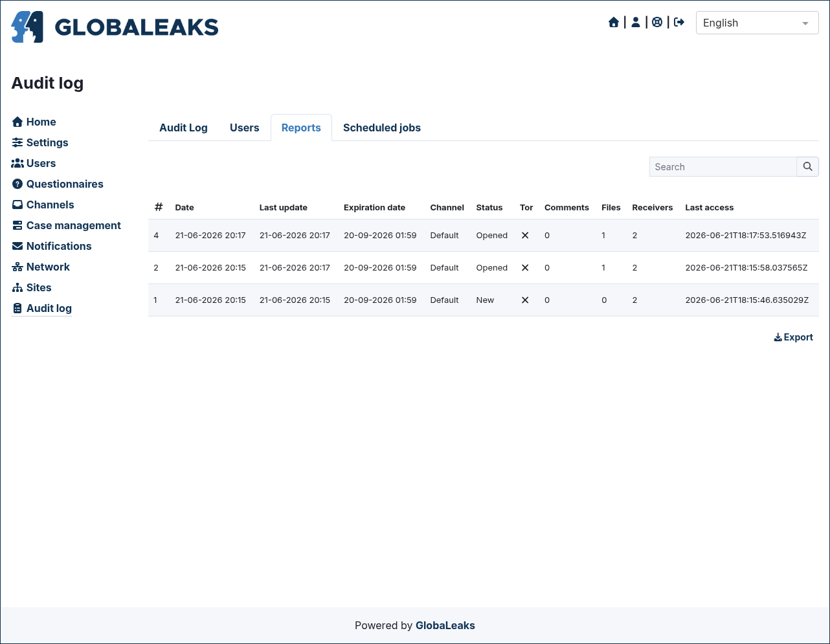Click the Status column header
Viewport: 830px width, 644px height.
point(489,208)
